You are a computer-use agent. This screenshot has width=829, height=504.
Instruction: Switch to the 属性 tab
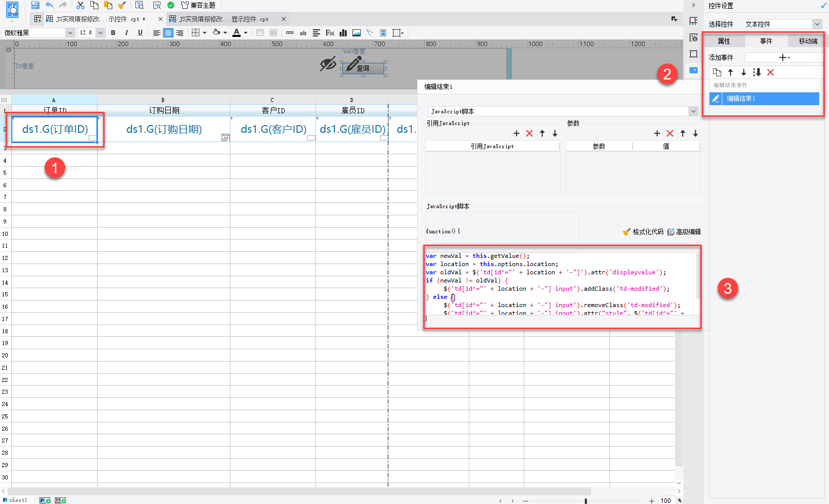coord(724,41)
